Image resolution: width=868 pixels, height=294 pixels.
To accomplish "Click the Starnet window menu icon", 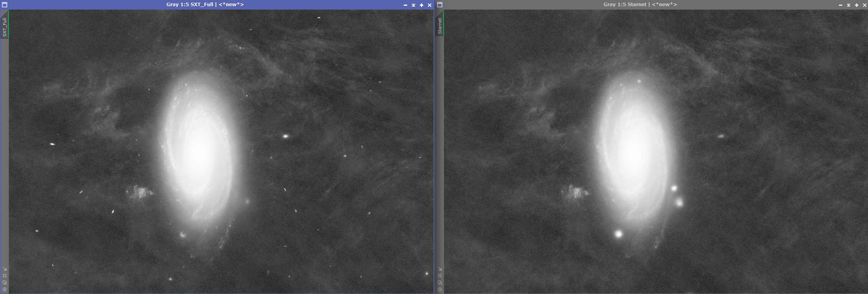I will click(440, 5).
